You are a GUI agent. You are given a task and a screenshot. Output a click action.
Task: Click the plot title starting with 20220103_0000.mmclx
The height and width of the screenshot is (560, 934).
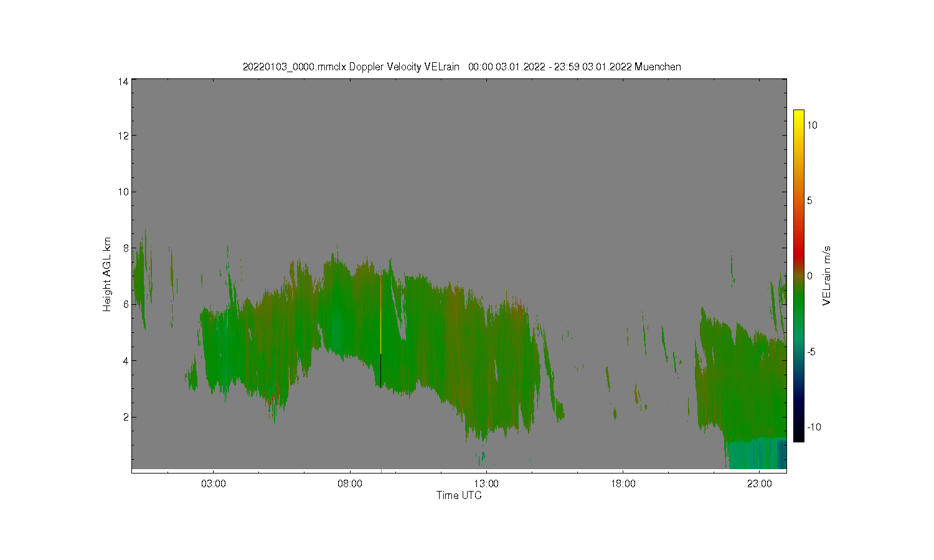(461, 67)
